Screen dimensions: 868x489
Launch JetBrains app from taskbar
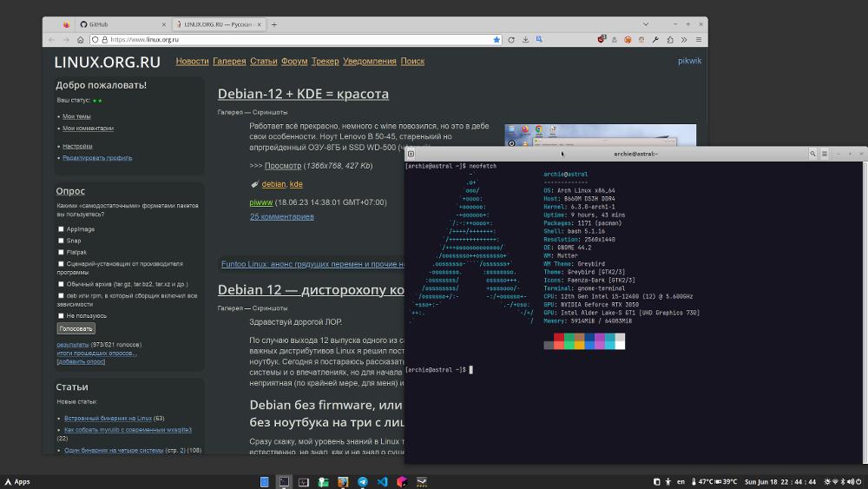click(x=402, y=482)
